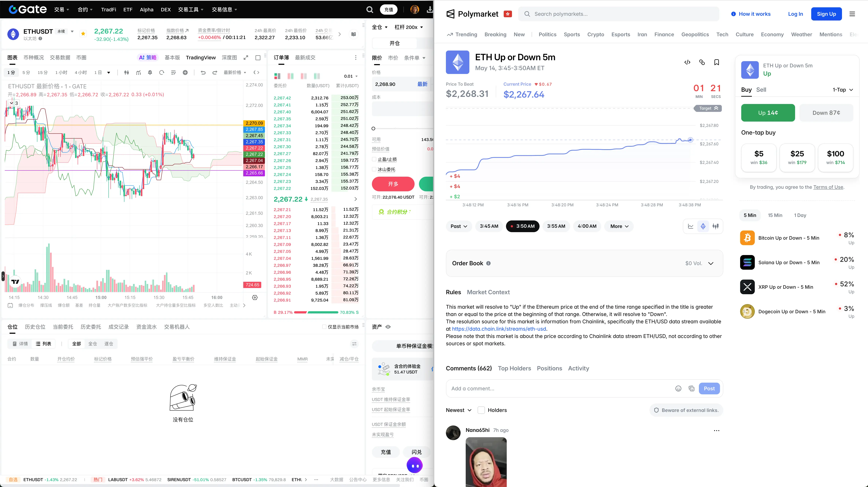Open Gate search magnifier icon

(x=370, y=10)
